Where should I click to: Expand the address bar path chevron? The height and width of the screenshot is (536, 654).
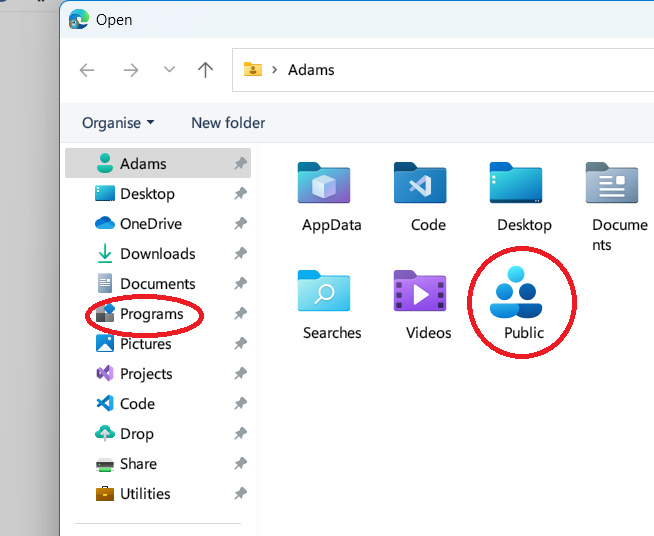(274, 70)
